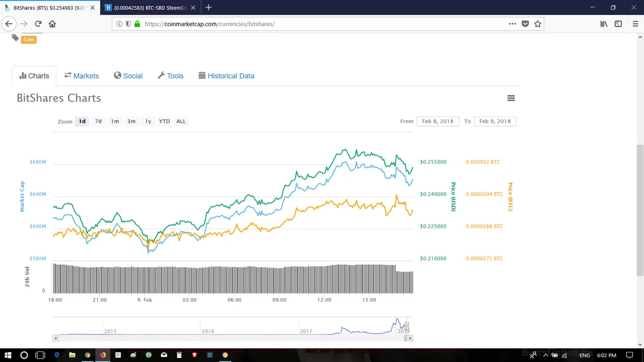
Task: Click the orange Coin tag
Action: tap(29, 39)
